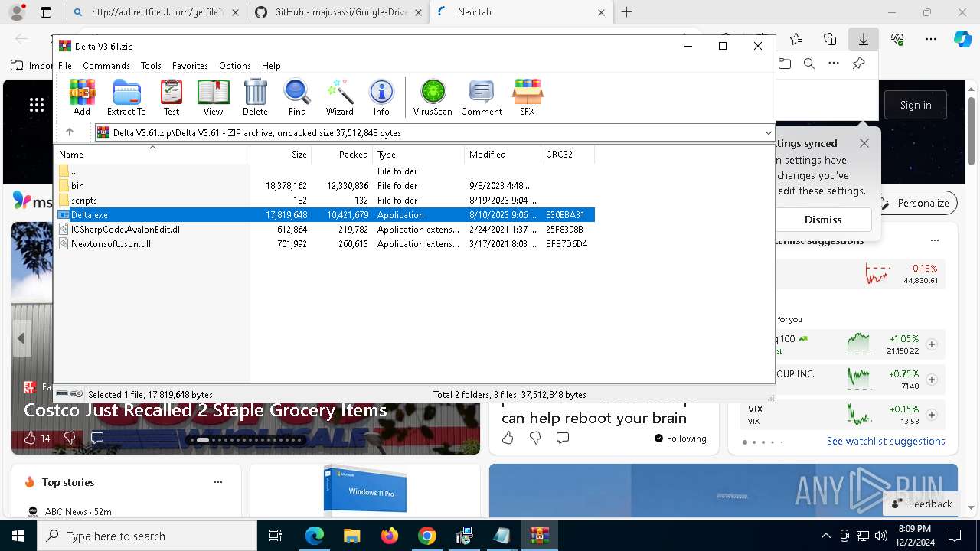Sort by the Type column header
This screenshot has width=980, height=551.
pyautogui.click(x=419, y=155)
